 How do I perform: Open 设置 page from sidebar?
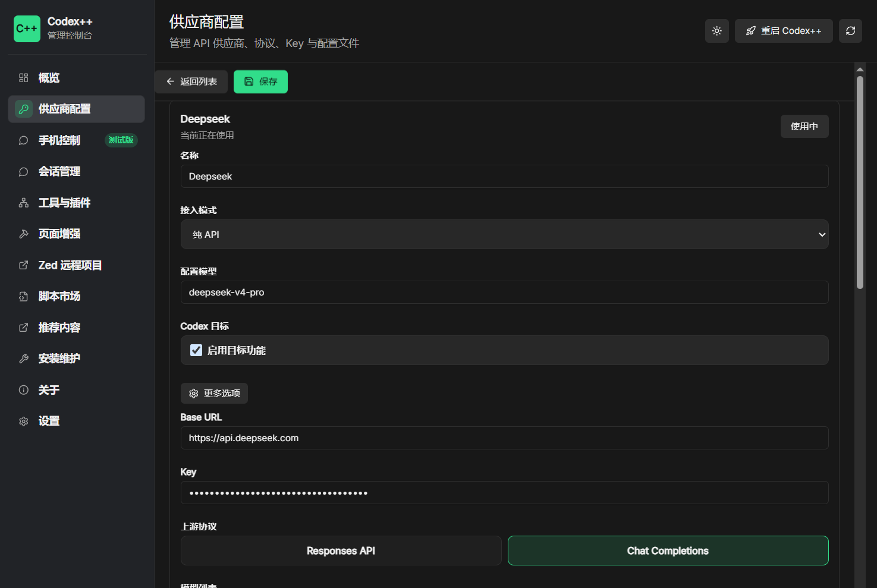[x=77, y=422]
